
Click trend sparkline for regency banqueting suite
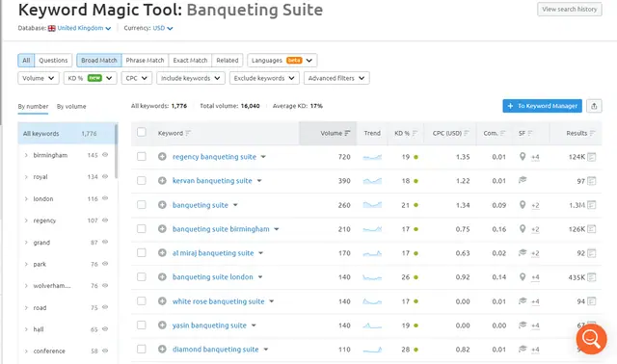pos(372,157)
